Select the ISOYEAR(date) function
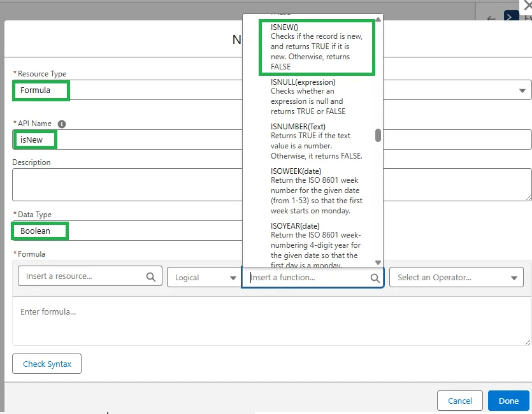This screenshot has height=414, width=532. tap(315, 244)
